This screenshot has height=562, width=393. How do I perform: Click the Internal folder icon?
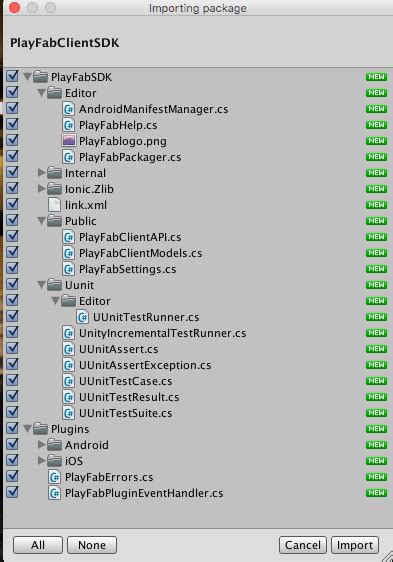point(55,173)
